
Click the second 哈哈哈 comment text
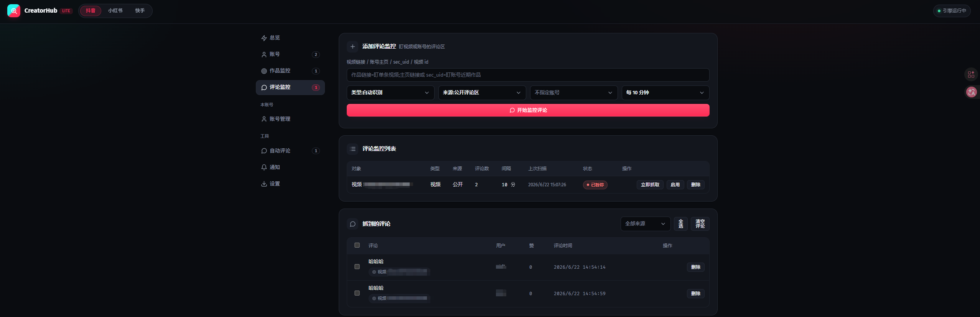(x=376, y=288)
